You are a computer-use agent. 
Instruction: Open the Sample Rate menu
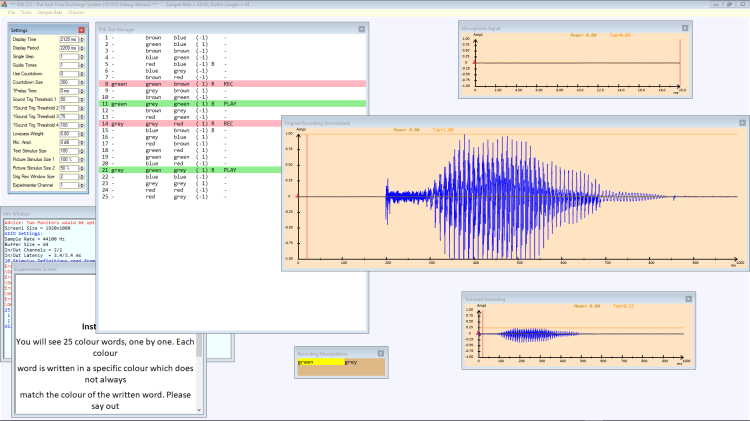click(x=50, y=12)
